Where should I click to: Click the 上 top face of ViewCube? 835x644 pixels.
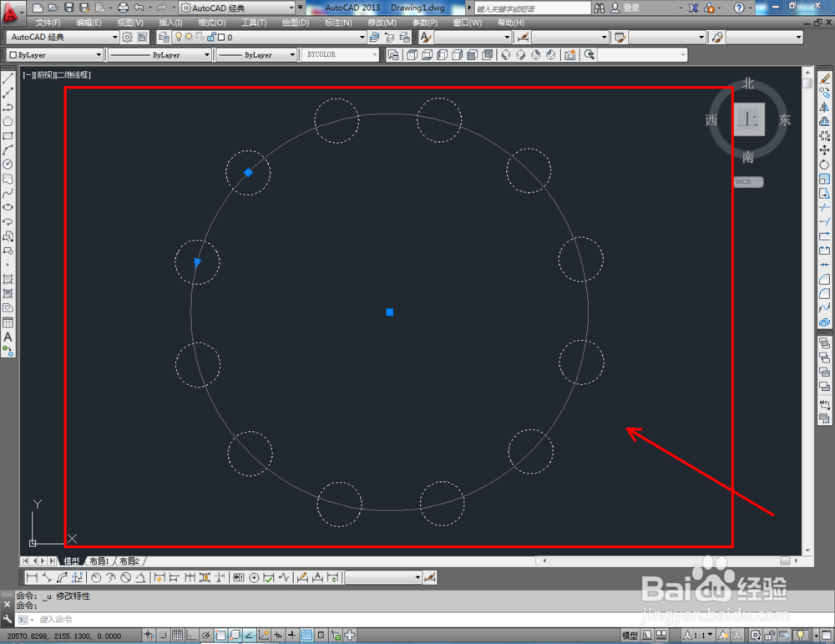click(749, 119)
